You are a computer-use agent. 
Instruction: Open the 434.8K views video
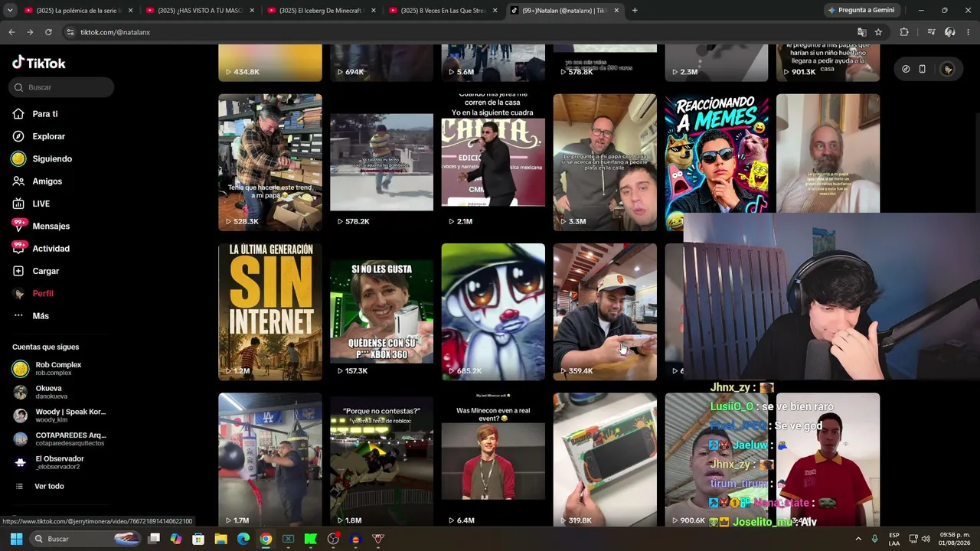pos(270,63)
